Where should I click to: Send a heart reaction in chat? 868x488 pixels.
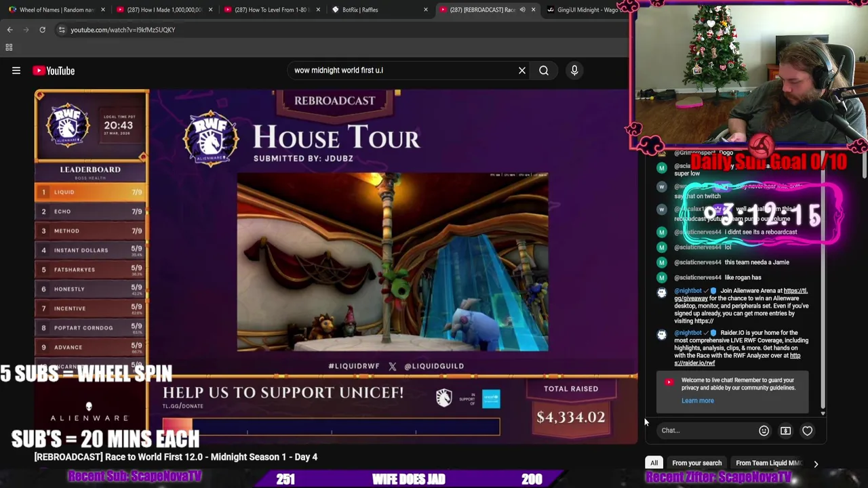point(807,430)
